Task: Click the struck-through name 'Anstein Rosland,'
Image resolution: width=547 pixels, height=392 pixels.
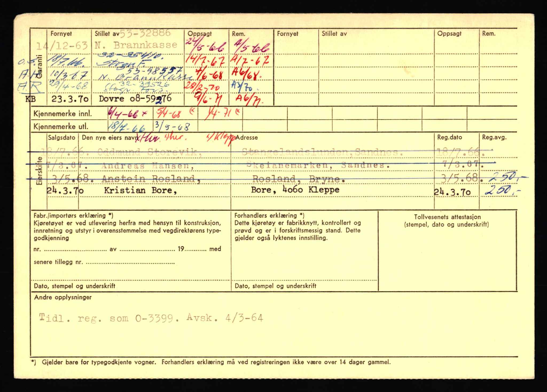Action: pos(151,179)
